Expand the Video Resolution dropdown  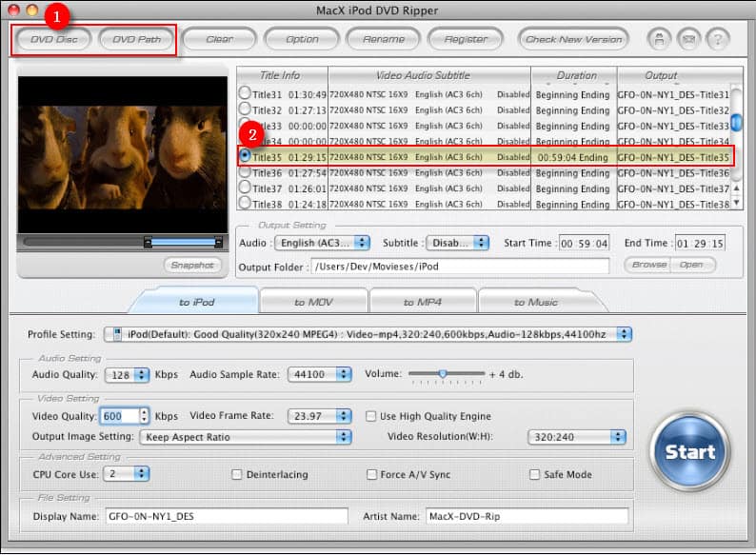(577, 437)
